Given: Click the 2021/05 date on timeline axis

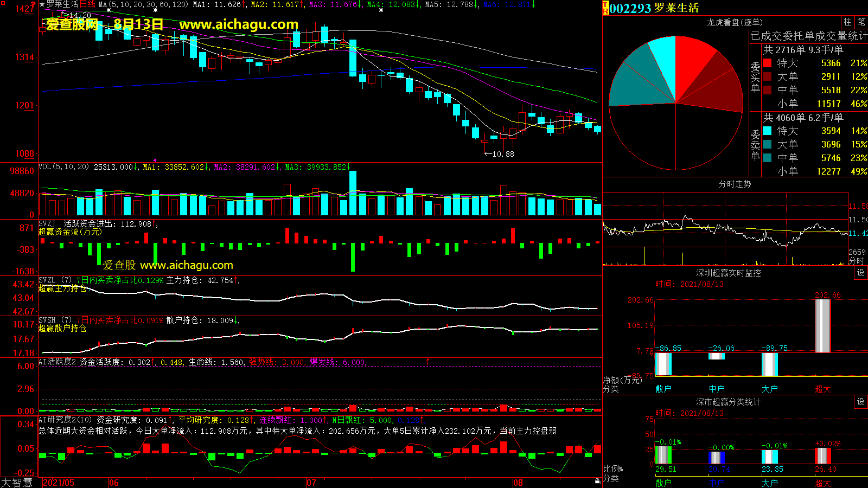Looking at the screenshot, I should coord(59,483).
